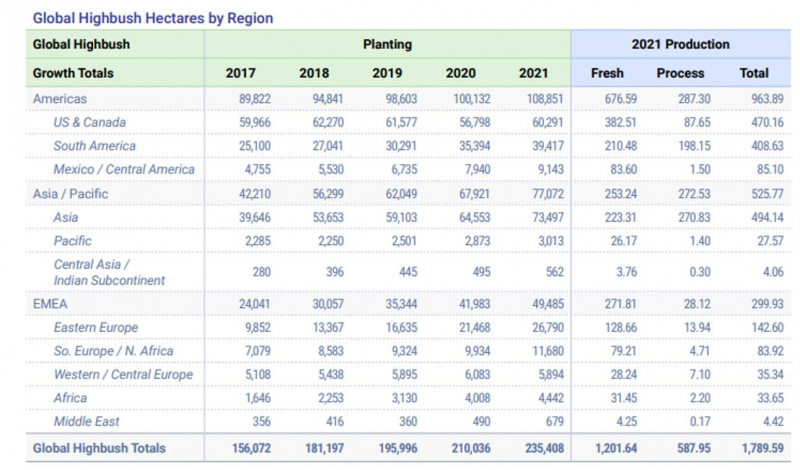This screenshot has height=470, width=800.
Task: Select the 'US & Canada' row label
Action: 89,122
